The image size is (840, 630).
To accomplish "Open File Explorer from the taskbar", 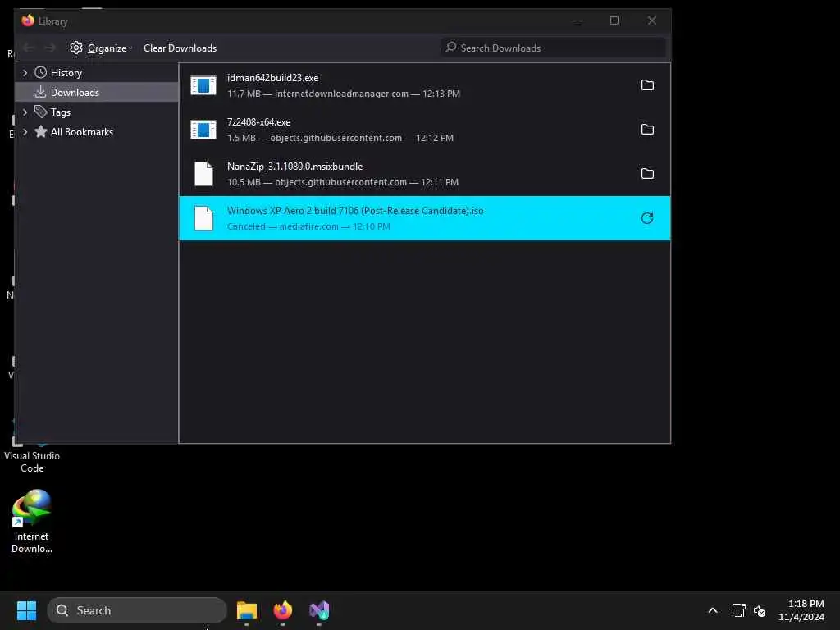I will 247,610.
